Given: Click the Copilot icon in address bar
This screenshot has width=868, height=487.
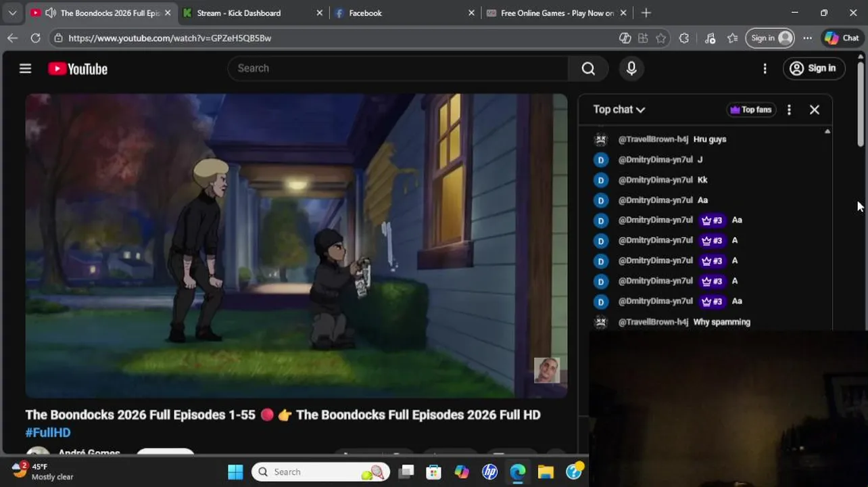Looking at the screenshot, I should point(625,38).
